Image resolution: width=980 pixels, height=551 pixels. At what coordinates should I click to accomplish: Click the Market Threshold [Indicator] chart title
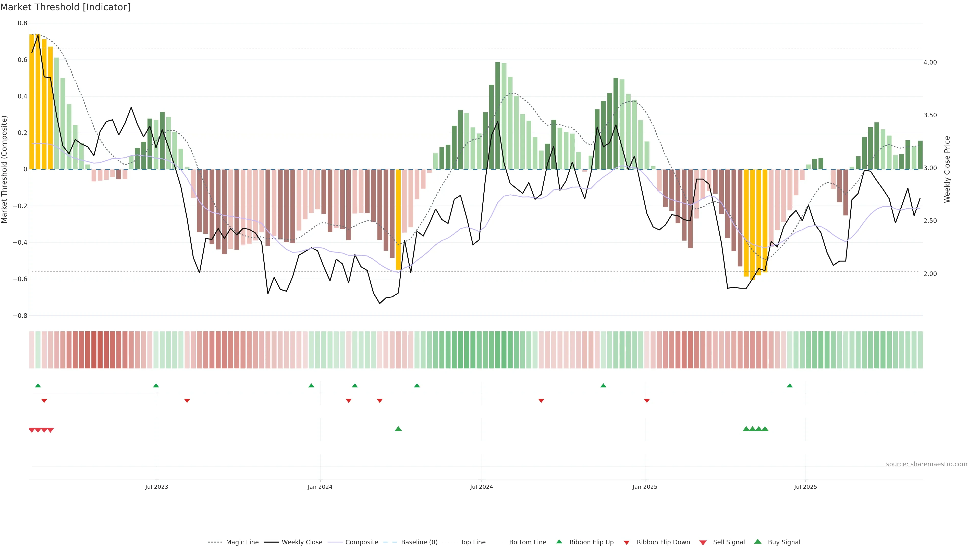65,7
